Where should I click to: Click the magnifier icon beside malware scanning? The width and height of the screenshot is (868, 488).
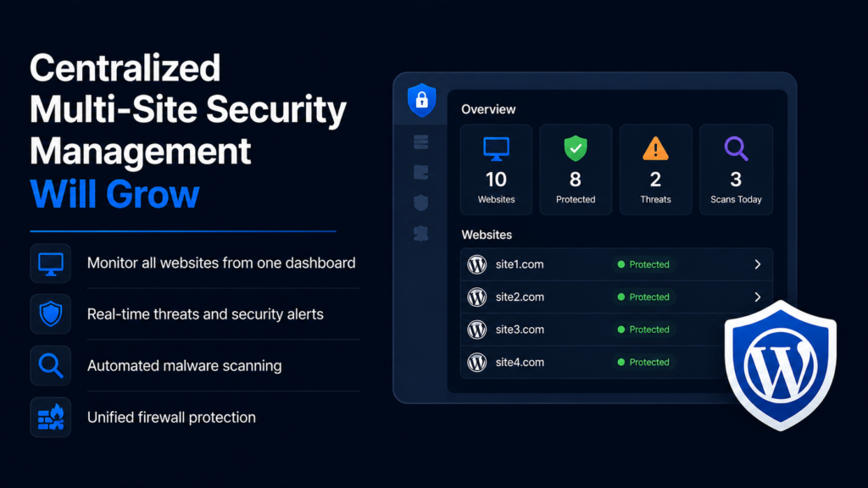click(x=50, y=366)
